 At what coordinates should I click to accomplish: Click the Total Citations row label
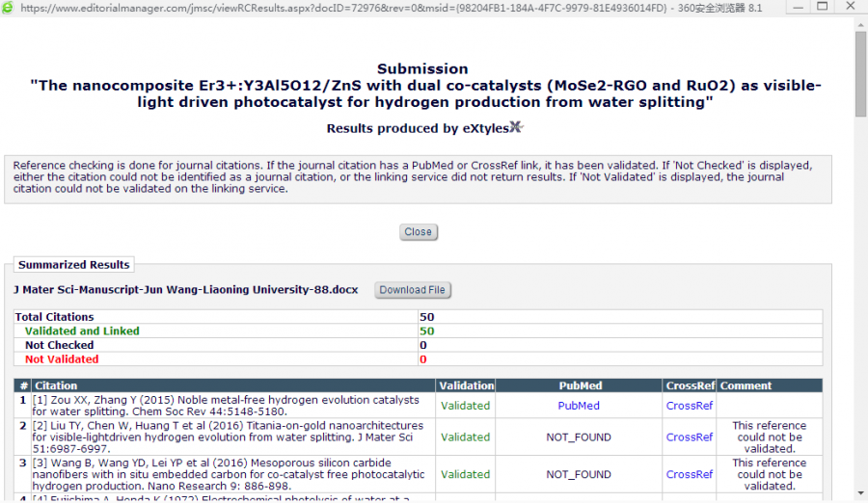(54, 317)
